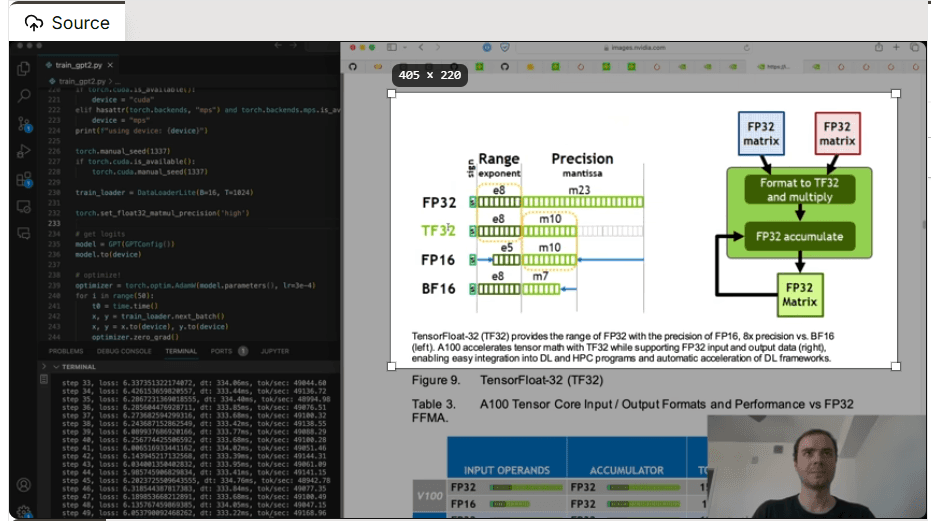931x521 pixels.
Task: Click the terminal icon beside step 33
Action: 44,380
